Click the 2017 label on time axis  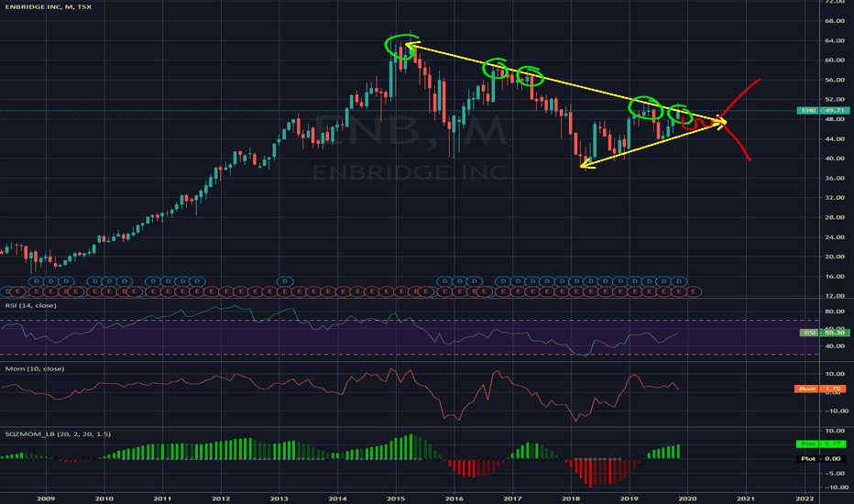[x=512, y=499]
